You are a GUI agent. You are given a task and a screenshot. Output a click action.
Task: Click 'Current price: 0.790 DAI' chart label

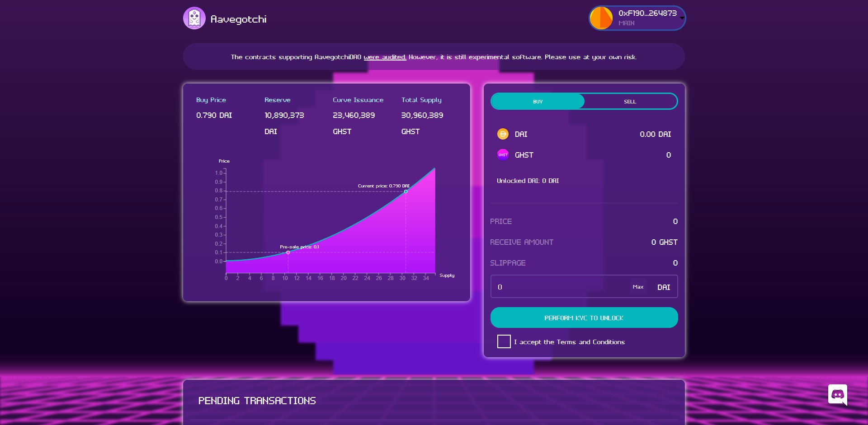pyautogui.click(x=384, y=186)
